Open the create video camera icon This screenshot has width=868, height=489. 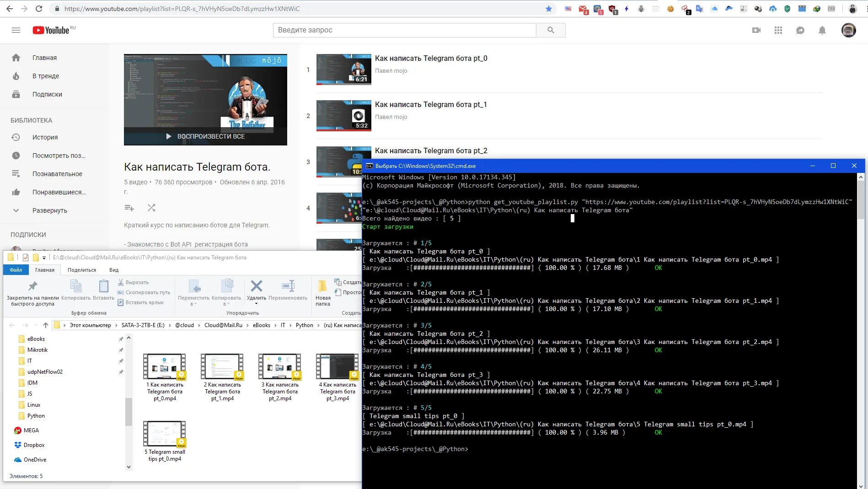[756, 30]
